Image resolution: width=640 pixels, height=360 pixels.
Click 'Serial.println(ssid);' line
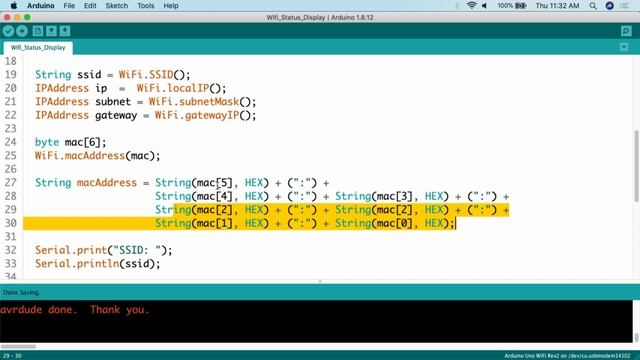[x=98, y=263]
